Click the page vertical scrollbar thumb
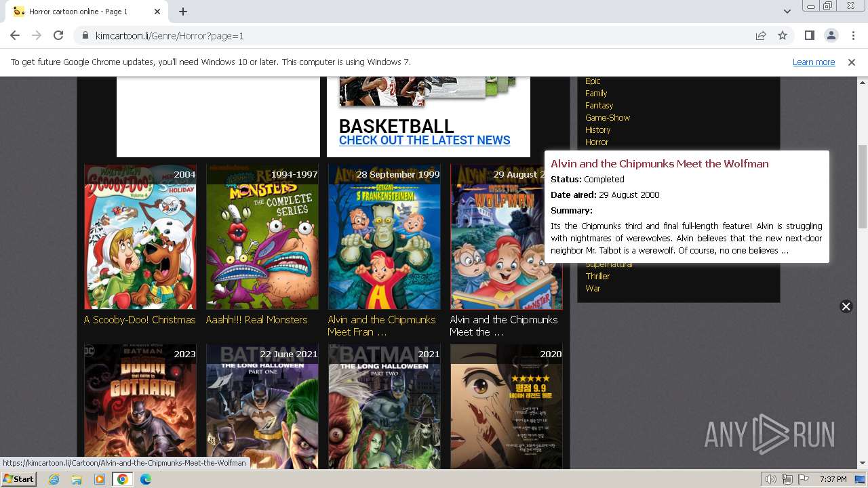This screenshot has width=868, height=488. coord(862,186)
